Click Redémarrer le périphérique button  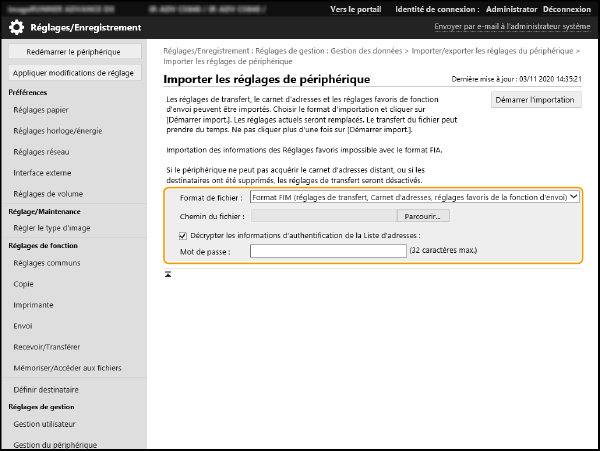click(74, 51)
